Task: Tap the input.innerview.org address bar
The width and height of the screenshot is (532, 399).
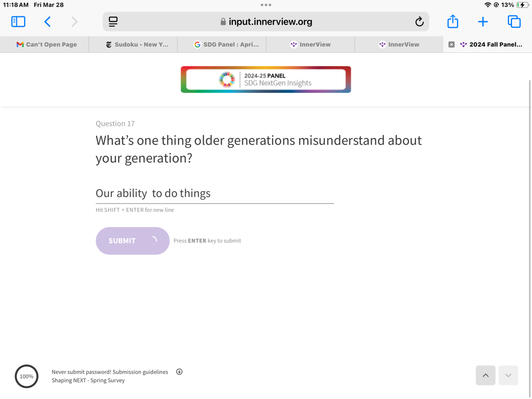Action: pos(266,22)
